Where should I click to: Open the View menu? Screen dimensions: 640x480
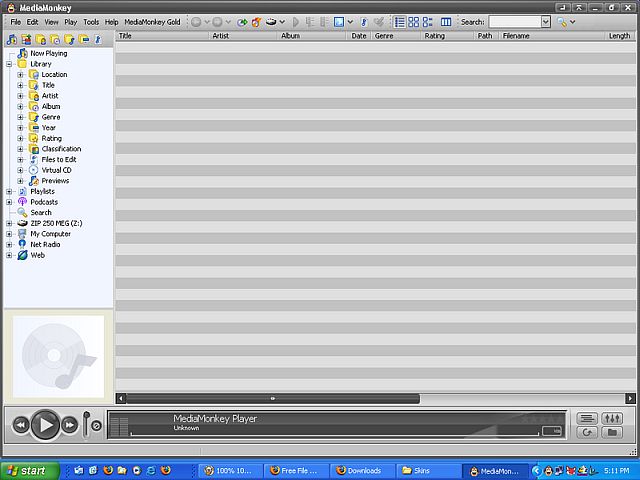tap(51, 22)
